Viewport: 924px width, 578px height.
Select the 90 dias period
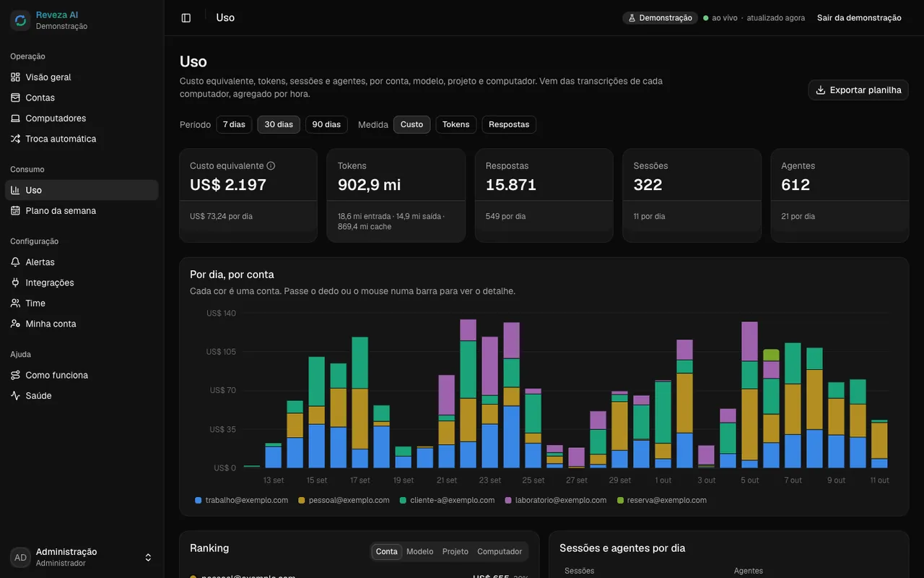coord(326,124)
